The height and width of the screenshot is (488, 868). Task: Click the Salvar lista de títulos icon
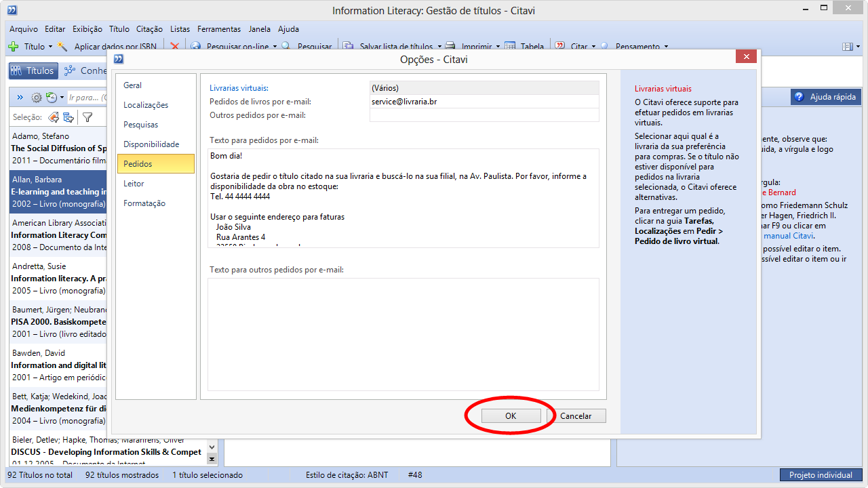coord(348,47)
